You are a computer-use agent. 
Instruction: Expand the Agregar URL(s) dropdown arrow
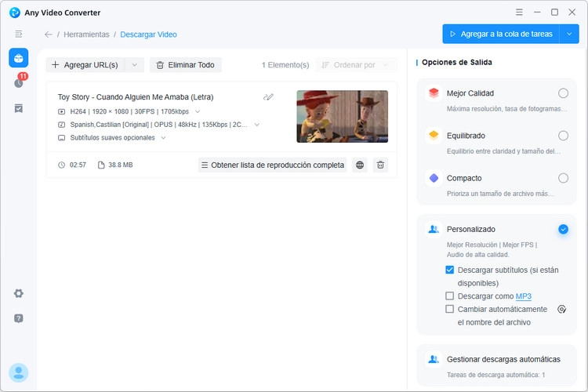134,65
